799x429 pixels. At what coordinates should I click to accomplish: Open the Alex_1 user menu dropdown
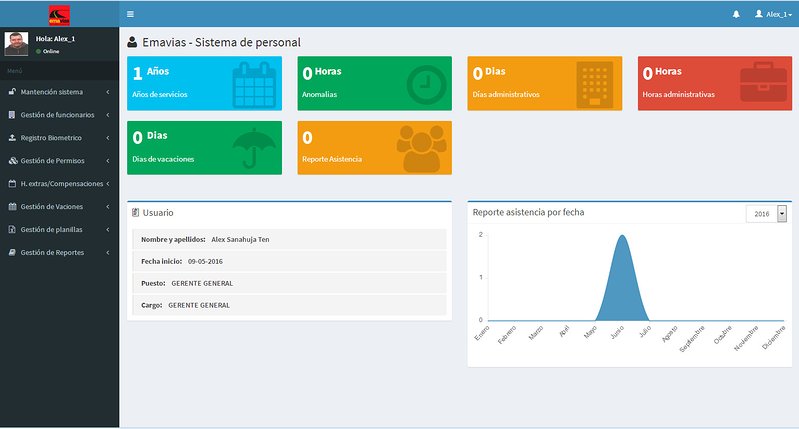pyautogui.click(x=773, y=14)
